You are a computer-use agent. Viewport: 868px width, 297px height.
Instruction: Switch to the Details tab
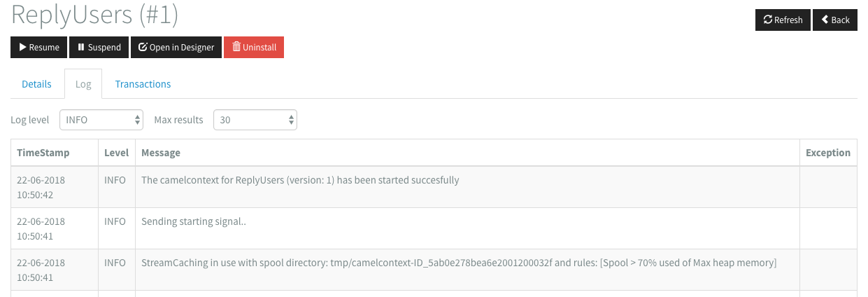click(36, 84)
